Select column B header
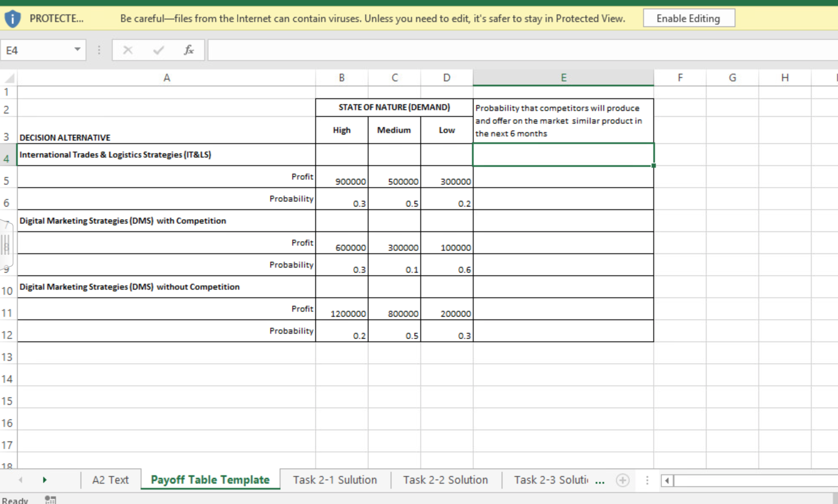Viewport: 838px width, 504px height. coord(342,78)
